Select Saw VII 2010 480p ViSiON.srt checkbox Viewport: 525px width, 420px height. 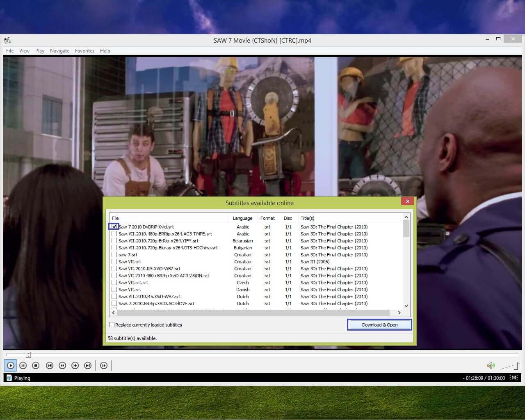[114, 276]
